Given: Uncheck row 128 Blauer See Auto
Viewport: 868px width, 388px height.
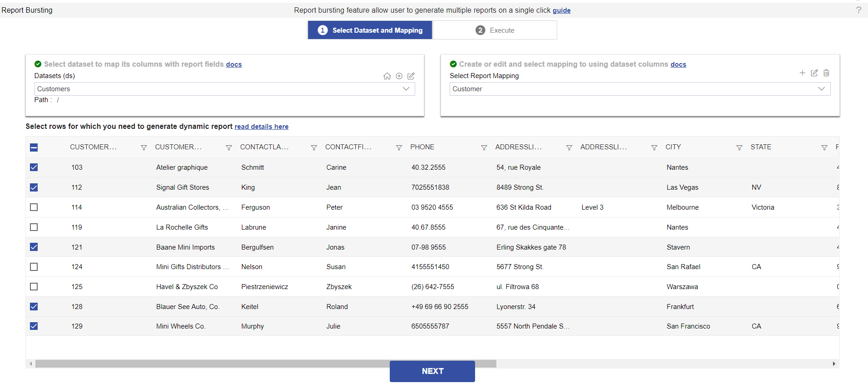Looking at the screenshot, I should (x=34, y=307).
